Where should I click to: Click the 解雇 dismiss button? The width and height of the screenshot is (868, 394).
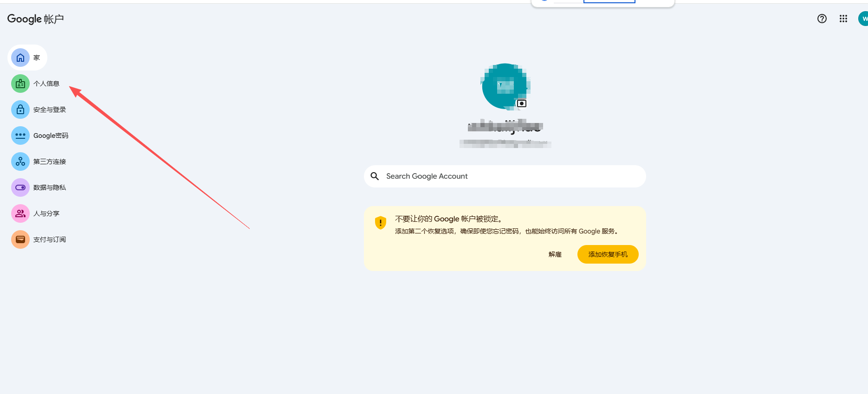point(555,254)
